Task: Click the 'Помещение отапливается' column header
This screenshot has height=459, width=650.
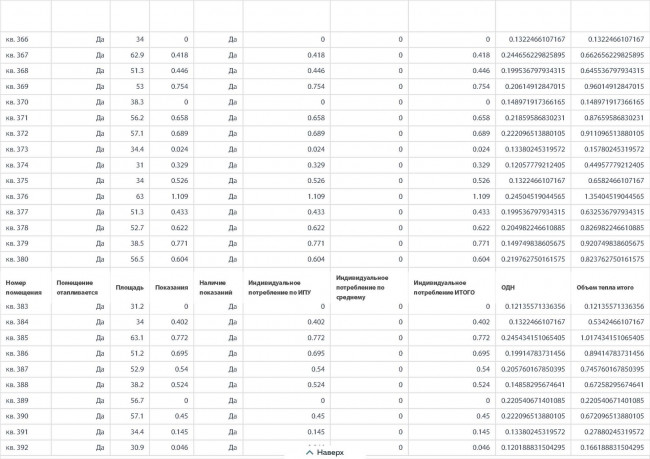Action: coord(77,287)
